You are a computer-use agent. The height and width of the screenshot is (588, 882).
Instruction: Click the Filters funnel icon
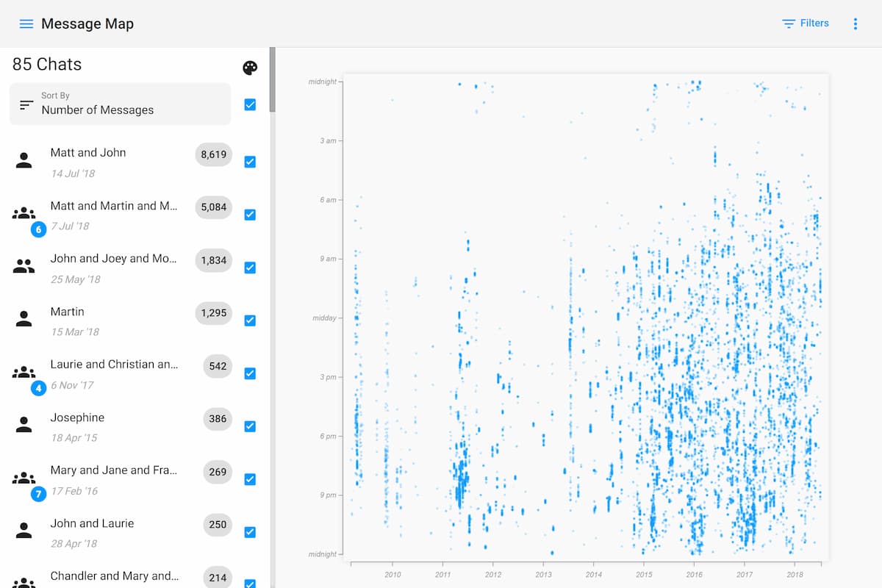tap(789, 24)
